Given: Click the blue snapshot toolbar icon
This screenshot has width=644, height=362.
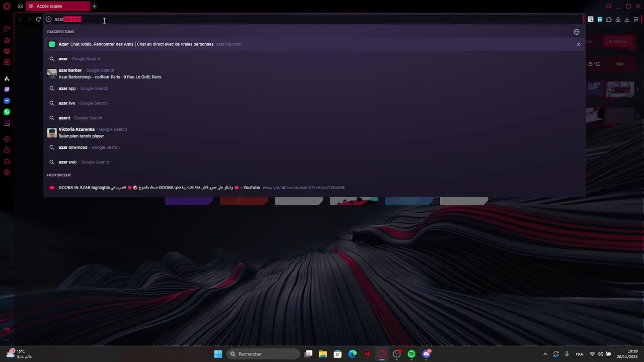Looking at the screenshot, I should point(600,20).
